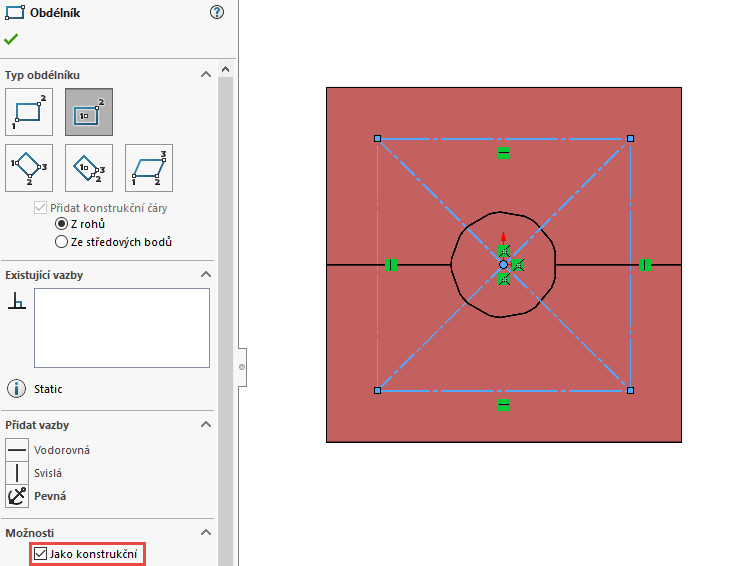Image resolution: width=750 pixels, height=566 pixels.
Task: Add the Pevná fixed relation
Action: (17, 496)
